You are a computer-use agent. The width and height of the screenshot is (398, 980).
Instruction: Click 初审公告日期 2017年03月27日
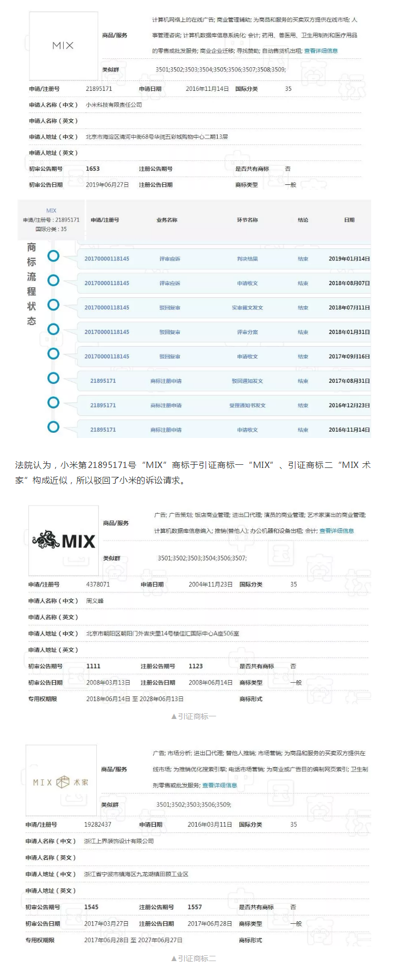[x=106, y=924]
